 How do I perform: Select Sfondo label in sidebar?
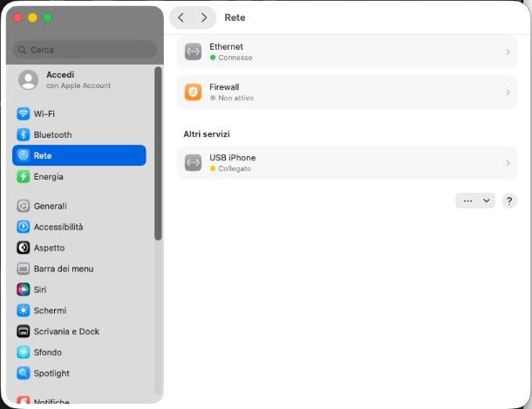(x=48, y=352)
